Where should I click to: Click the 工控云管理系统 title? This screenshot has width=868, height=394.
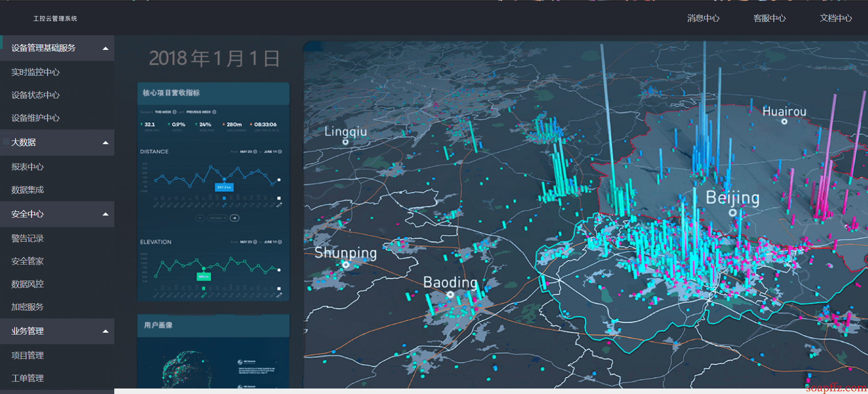pyautogui.click(x=55, y=19)
